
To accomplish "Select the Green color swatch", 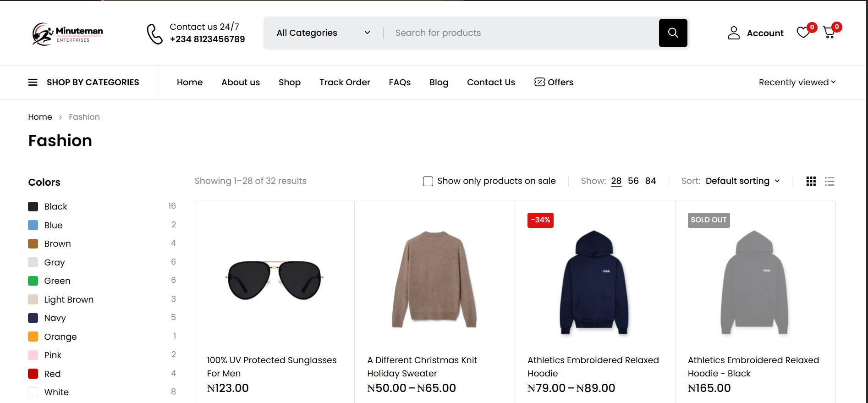I will (33, 281).
